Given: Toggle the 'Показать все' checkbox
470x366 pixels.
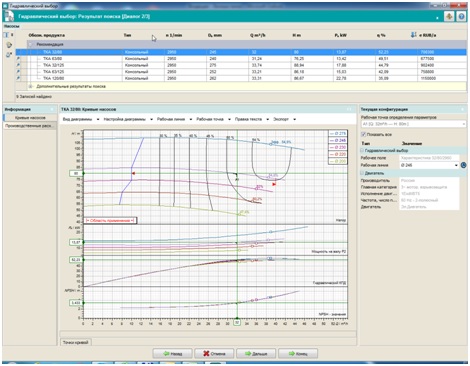Looking at the screenshot, I should [x=364, y=134].
